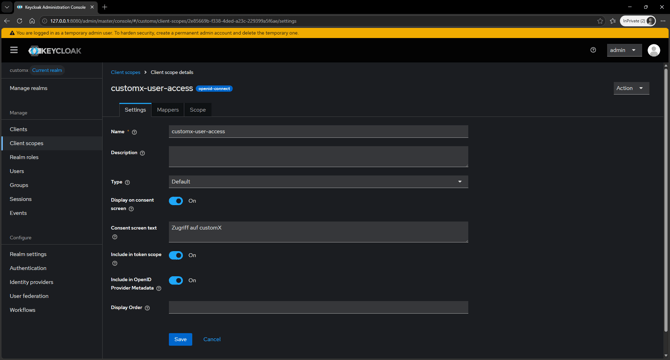Click the Cancel link
This screenshot has width=670, height=360.
212,339
